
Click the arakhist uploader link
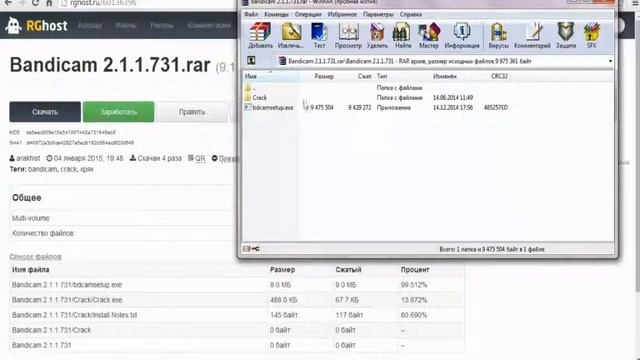pyautogui.click(x=28, y=158)
